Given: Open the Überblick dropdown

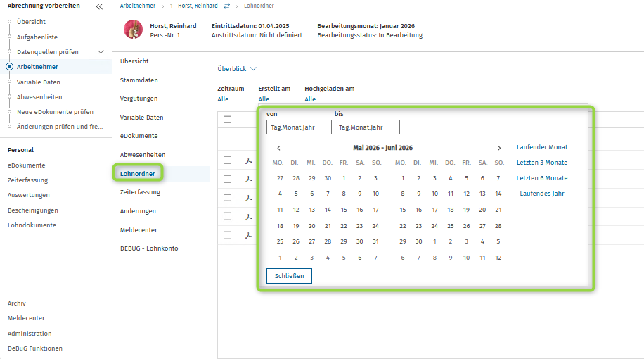Looking at the screenshot, I should 237,69.
